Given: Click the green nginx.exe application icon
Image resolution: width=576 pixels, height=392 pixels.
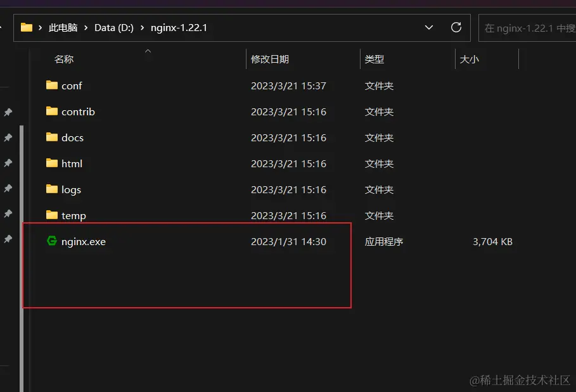Looking at the screenshot, I should coord(52,241).
